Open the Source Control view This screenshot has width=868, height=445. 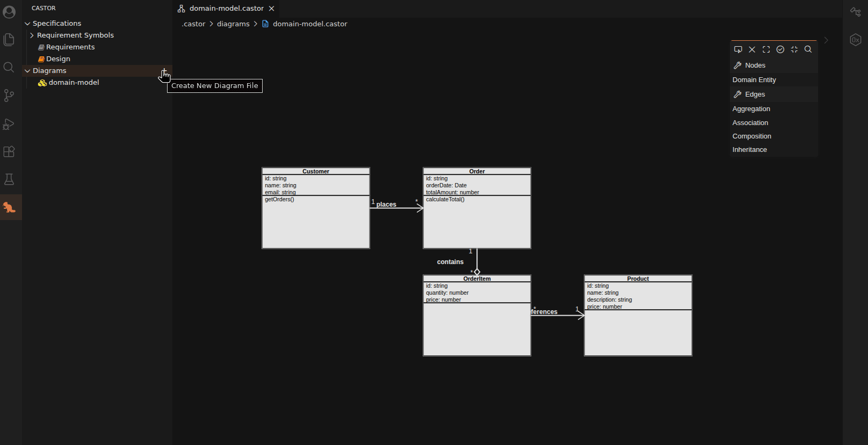tap(9, 95)
